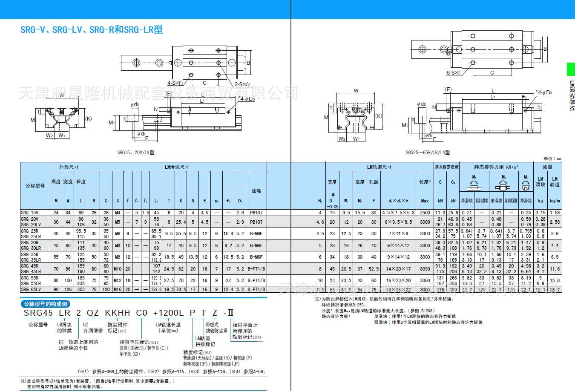Click the caption SRG25~65R/LR/LV型
Image resolution: width=575 pixels, height=392 pixels.
(428, 152)
